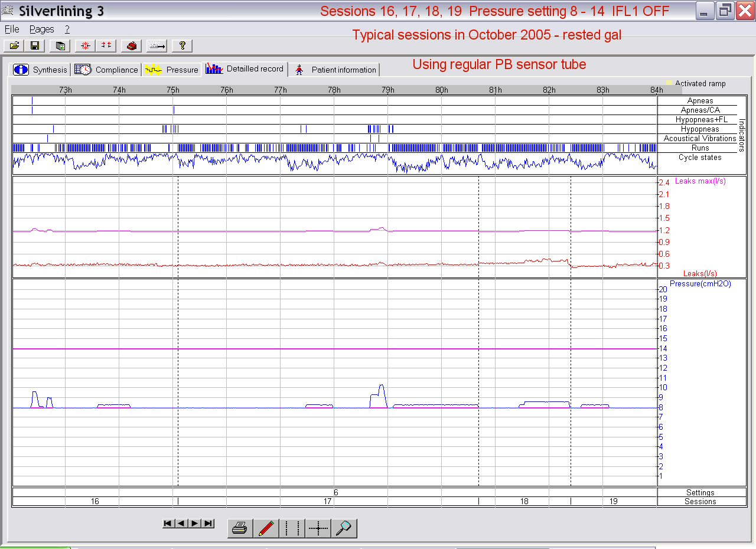
Task: Click the floppy disk save icon
Action: pyautogui.click(x=35, y=45)
